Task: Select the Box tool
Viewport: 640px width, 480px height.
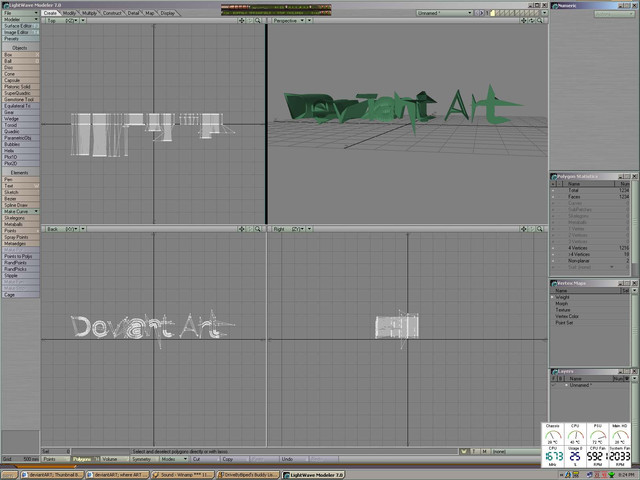Action: coord(20,54)
